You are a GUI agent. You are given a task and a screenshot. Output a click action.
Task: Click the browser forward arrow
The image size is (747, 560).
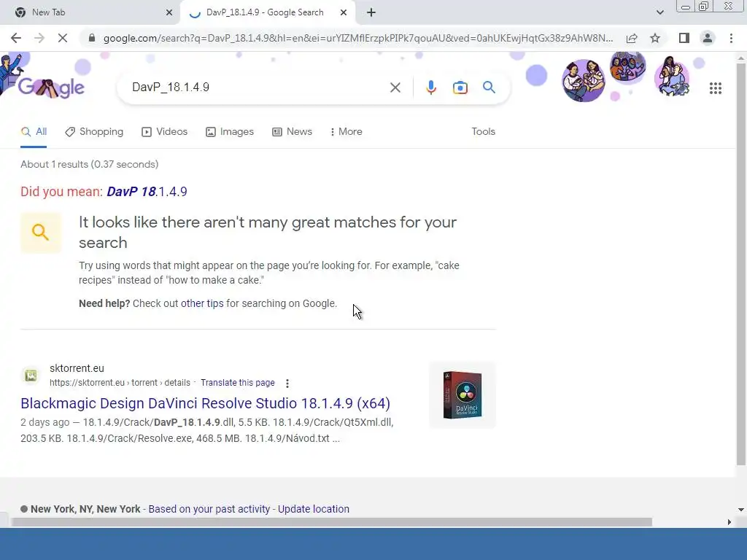[39, 38]
